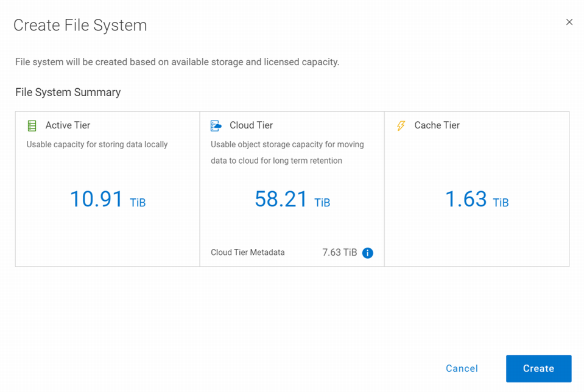Click the green Active Tier storage icon
The height and width of the screenshot is (392, 584).
tap(32, 126)
